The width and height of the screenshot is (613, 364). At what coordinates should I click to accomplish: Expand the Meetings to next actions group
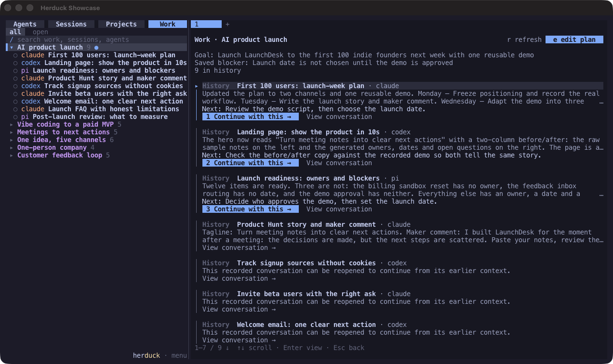pos(12,132)
